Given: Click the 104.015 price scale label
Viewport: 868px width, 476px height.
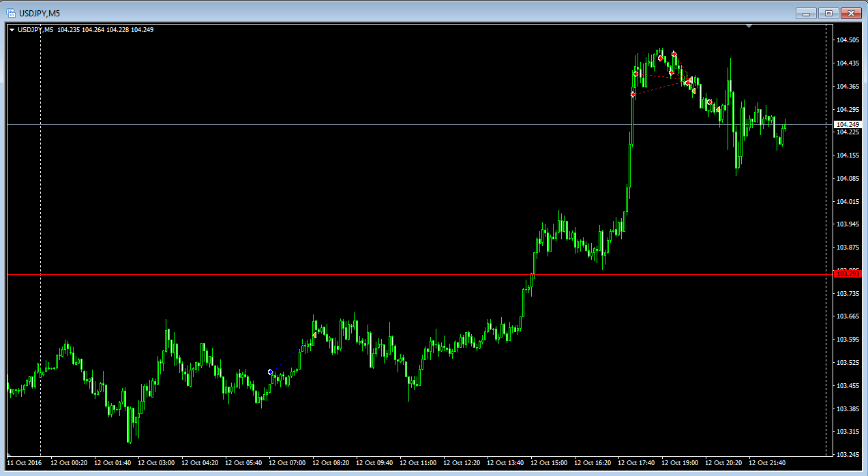Looking at the screenshot, I should click(x=848, y=202).
